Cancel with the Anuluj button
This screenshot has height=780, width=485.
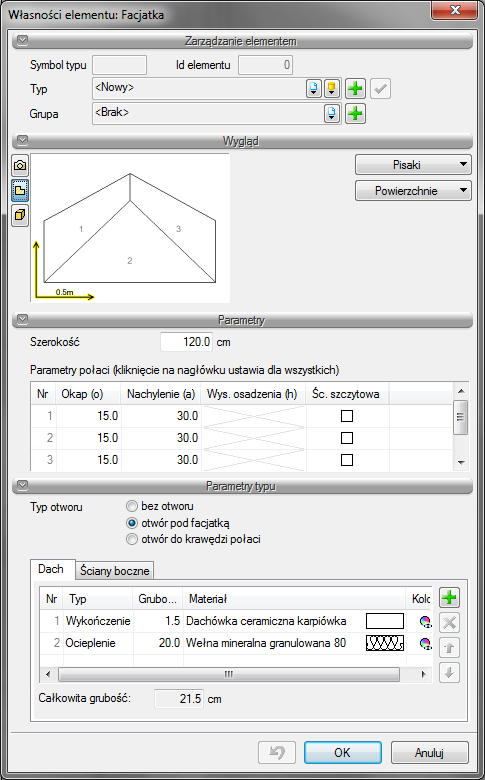coord(429,752)
